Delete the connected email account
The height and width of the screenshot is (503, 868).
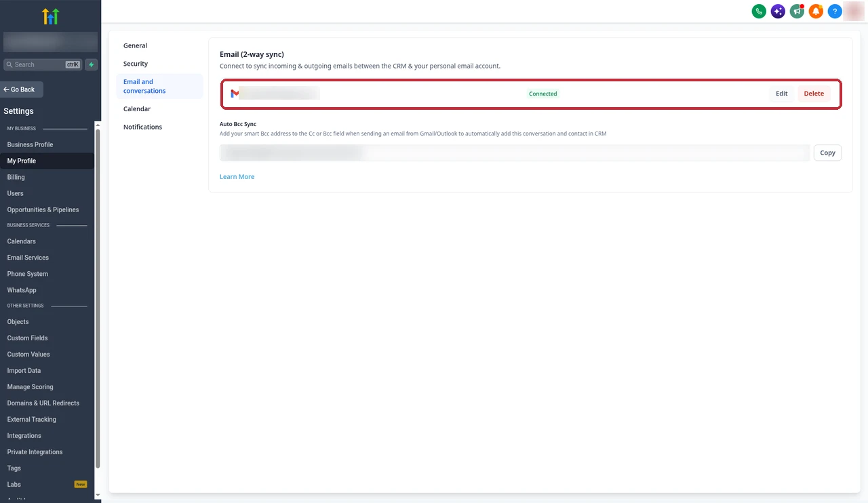(814, 94)
